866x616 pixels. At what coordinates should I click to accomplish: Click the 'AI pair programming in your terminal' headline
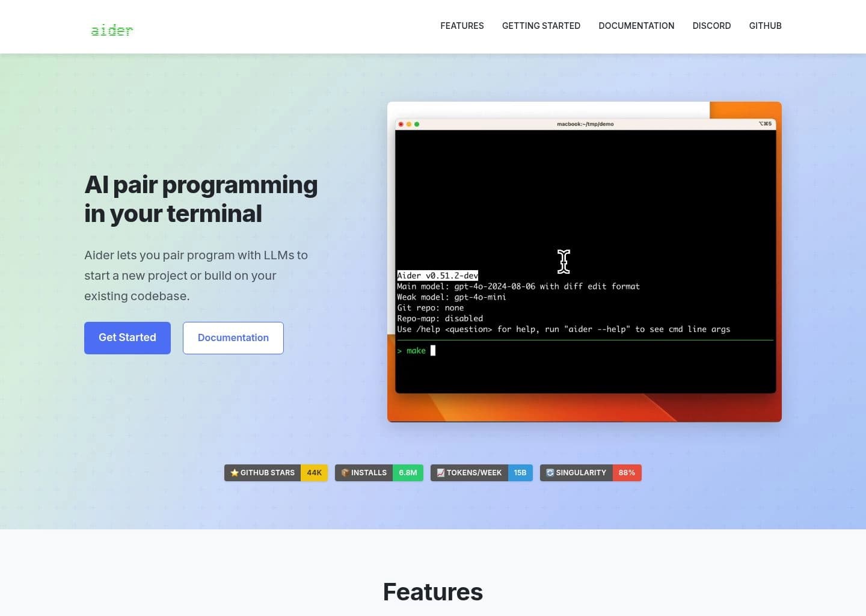(x=201, y=199)
